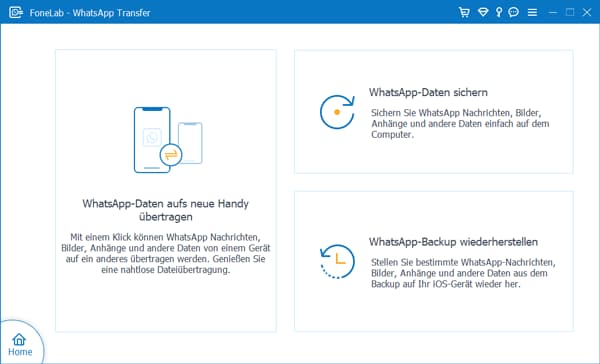Open the feedback chat bubble icon
600x364 pixels.
(x=514, y=12)
